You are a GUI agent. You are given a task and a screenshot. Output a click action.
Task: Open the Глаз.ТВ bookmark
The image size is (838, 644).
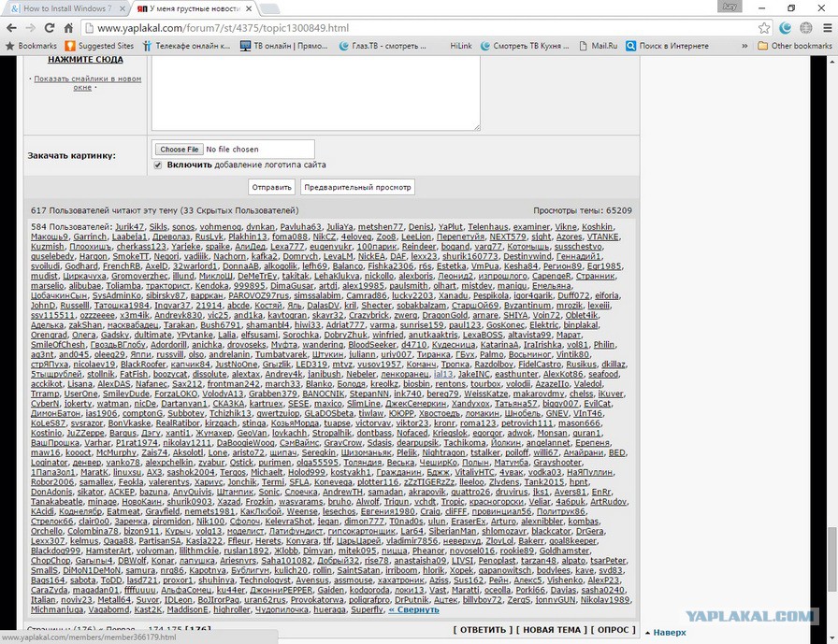pyautogui.click(x=383, y=46)
